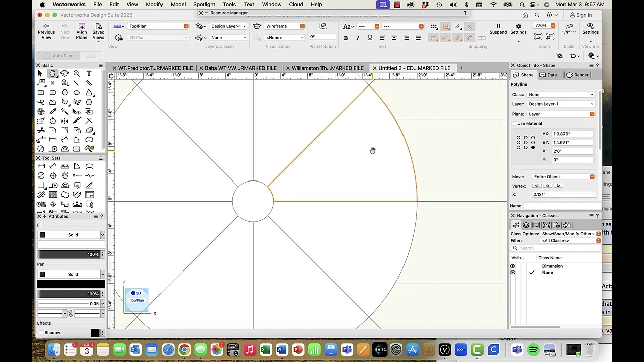The width and height of the screenshot is (644, 362).
Task: Choose the Zoom magnifier tool
Action: [x=77, y=73]
